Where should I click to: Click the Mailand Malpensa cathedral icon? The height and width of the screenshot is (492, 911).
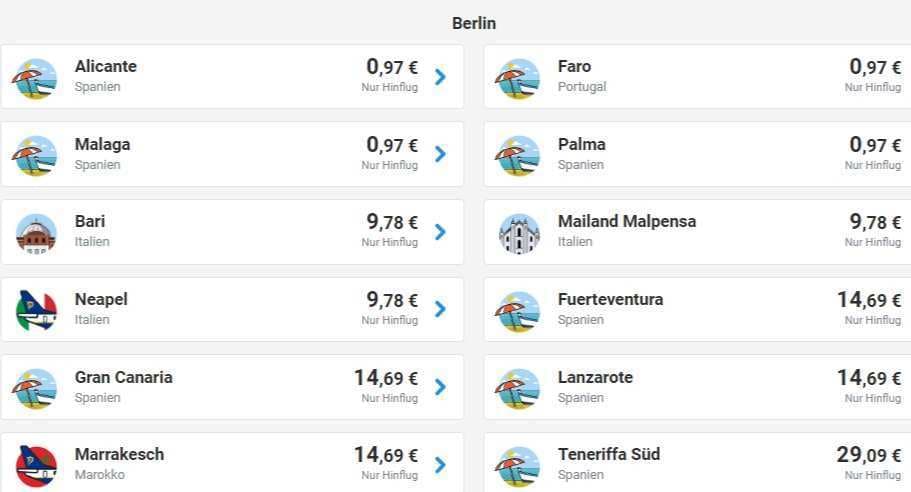pos(519,234)
